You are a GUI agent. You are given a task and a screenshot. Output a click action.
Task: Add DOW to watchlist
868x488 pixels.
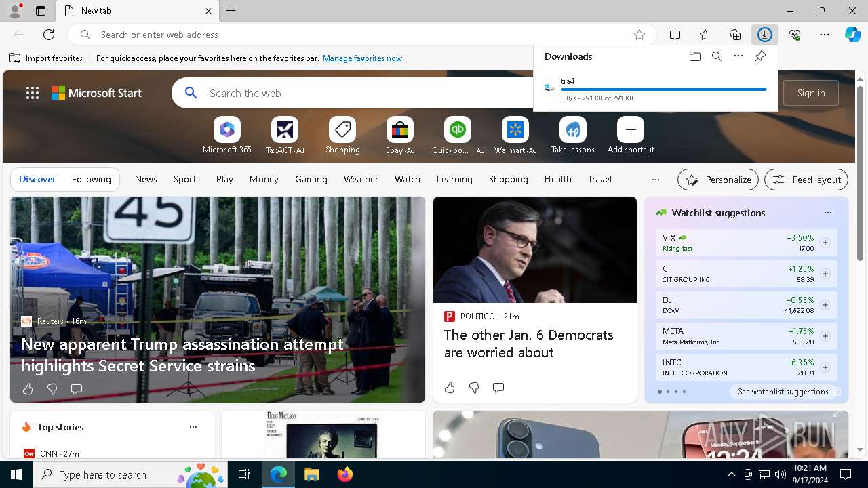click(825, 305)
